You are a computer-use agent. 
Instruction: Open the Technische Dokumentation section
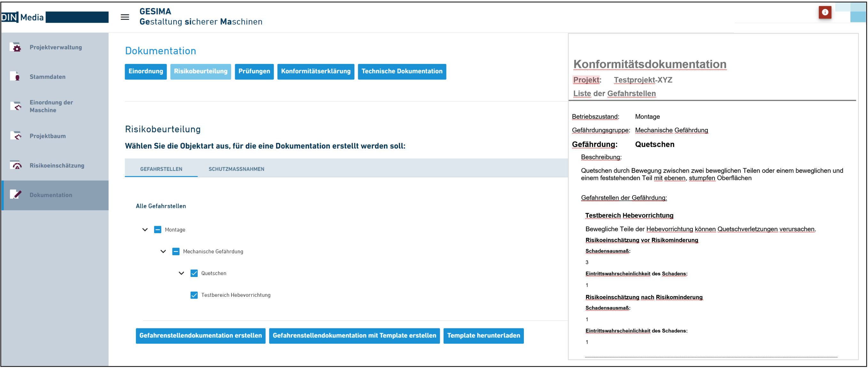click(x=402, y=72)
